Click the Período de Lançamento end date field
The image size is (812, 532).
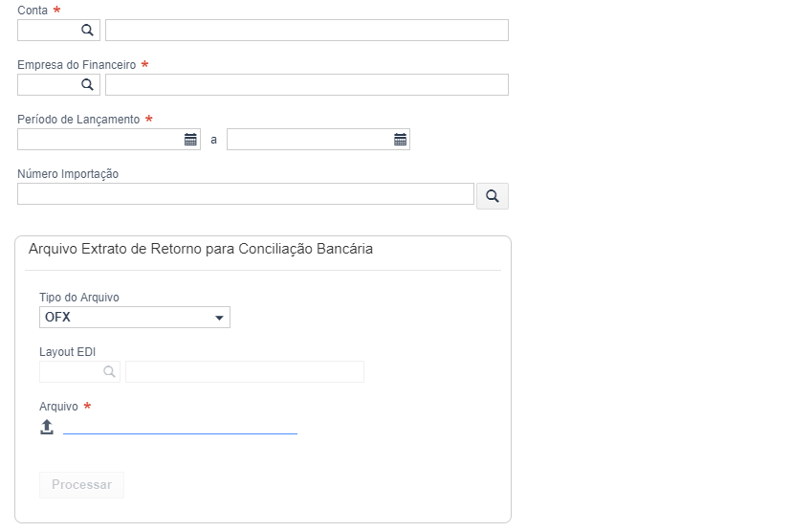click(x=310, y=140)
